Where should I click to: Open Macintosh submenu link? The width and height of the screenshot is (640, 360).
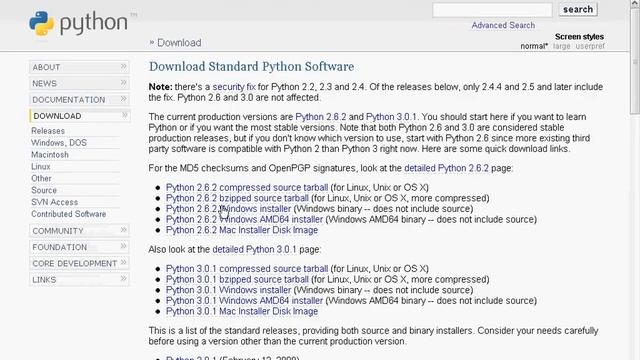(x=50, y=155)
